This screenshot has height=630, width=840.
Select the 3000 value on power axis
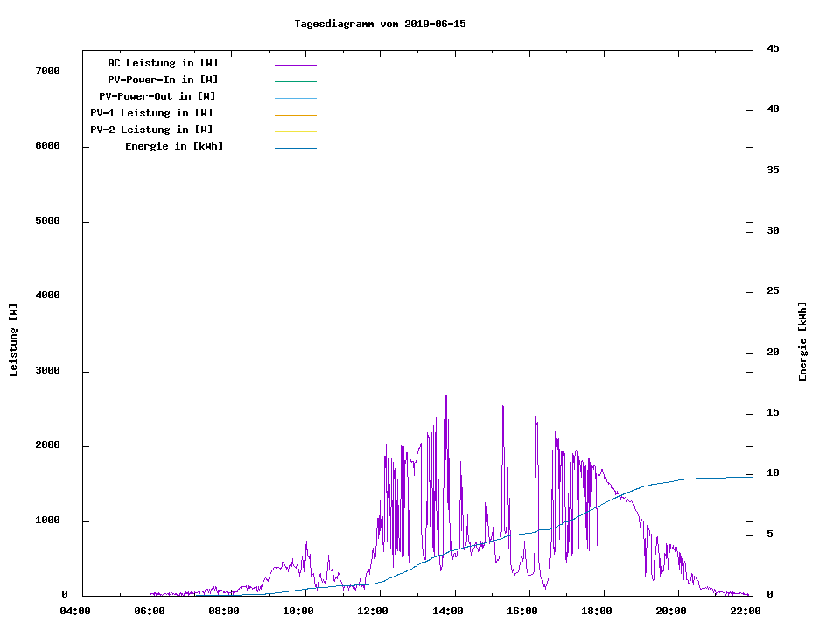click(46, 371)
